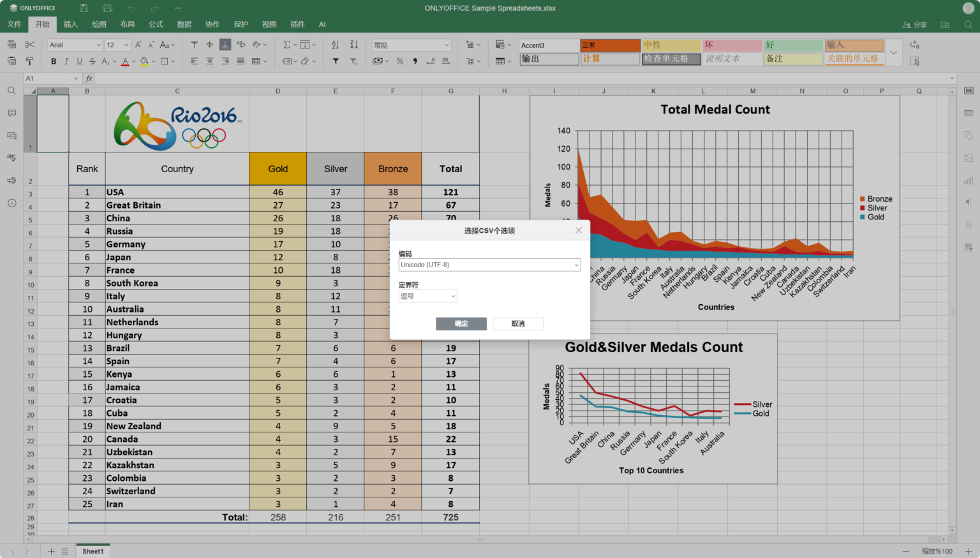Toggle Italic formatting
The height and width of the screenshot is (558, 980).
point(66,61)
